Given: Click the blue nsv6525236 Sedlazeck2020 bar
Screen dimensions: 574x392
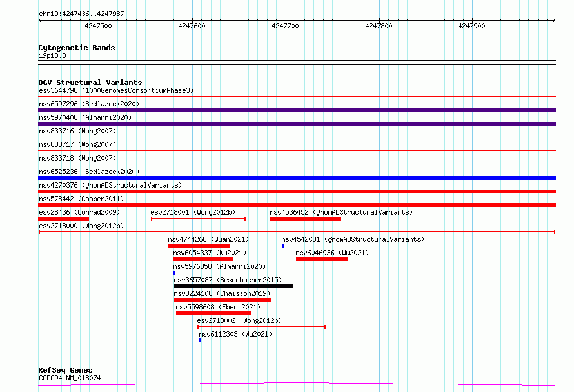Looking at the screenshot, I should click(297, 178).
